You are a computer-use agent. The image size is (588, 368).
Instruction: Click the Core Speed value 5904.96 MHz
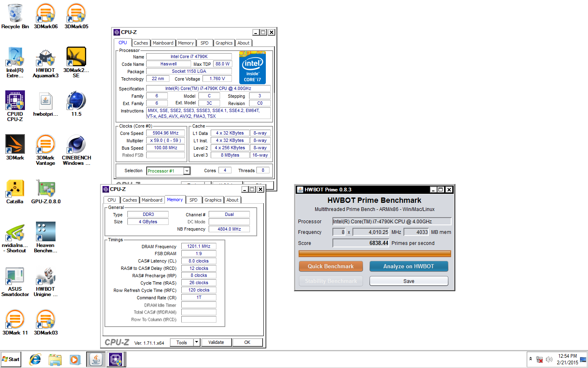(x=165, y=133)
